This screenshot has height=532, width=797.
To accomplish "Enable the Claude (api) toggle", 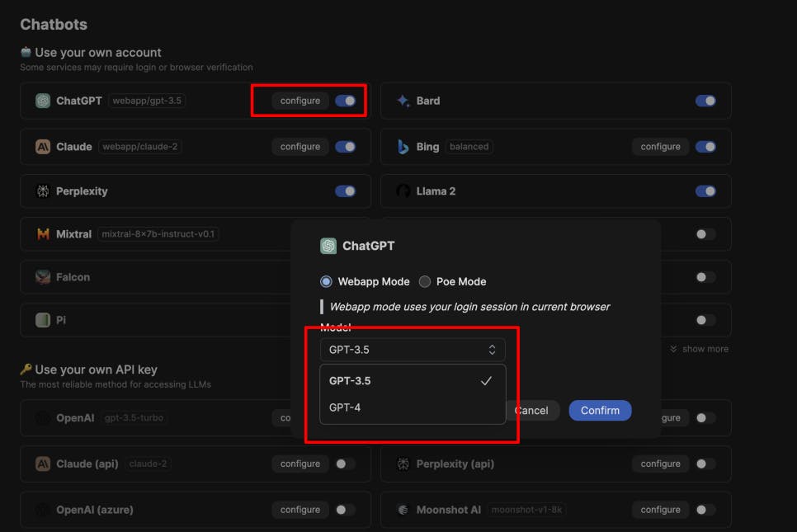I will (x=345, y=464).
